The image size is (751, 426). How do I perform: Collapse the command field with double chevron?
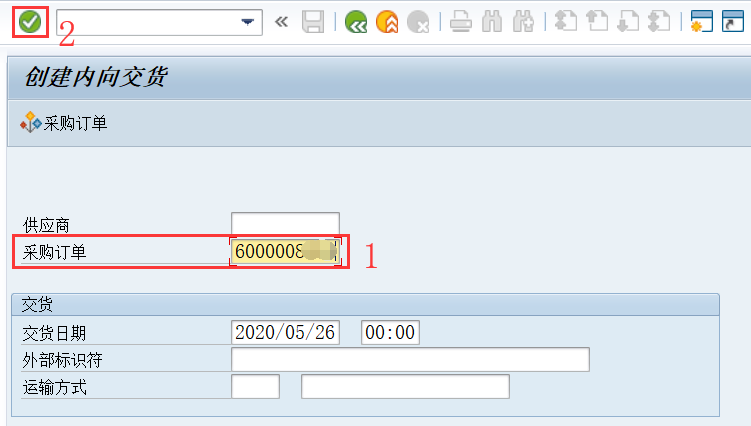point(281,22)
